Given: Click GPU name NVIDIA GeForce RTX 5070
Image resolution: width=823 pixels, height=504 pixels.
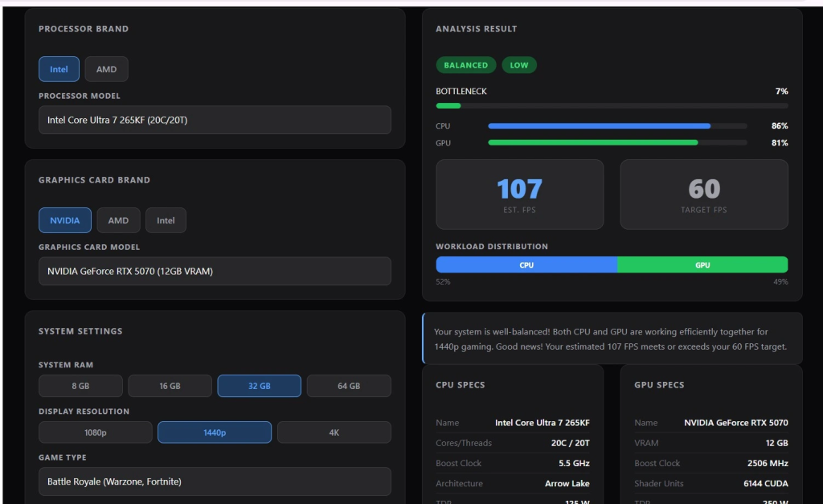Looking at the screenshot, I should tap(736, 423).
